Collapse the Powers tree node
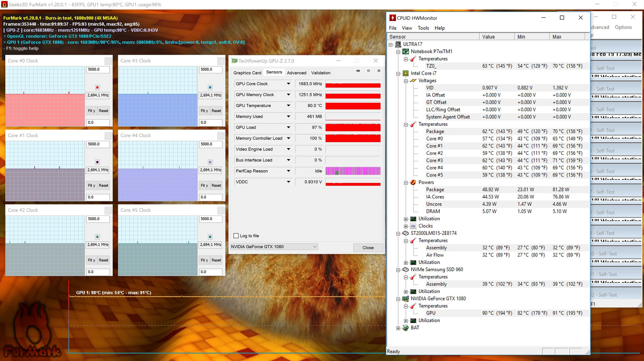 click(x=406, y=183)
